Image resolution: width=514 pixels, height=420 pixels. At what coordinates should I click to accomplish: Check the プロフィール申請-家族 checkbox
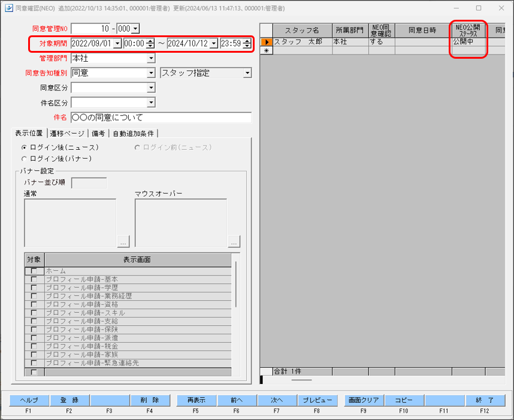(x=34, y=355)
